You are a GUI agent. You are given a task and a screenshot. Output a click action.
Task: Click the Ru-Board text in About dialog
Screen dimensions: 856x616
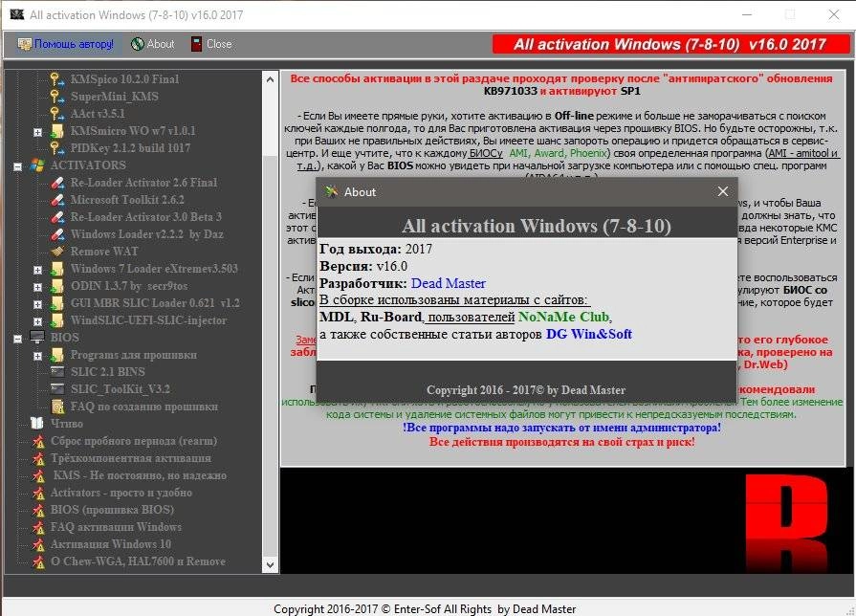click(x=391, y=317)
